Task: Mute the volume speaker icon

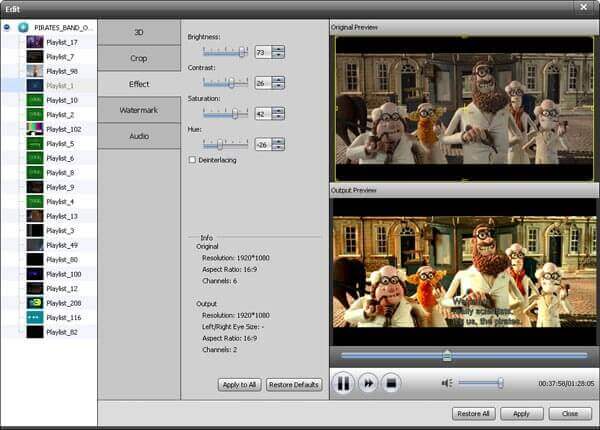Action: click(447, 383)
